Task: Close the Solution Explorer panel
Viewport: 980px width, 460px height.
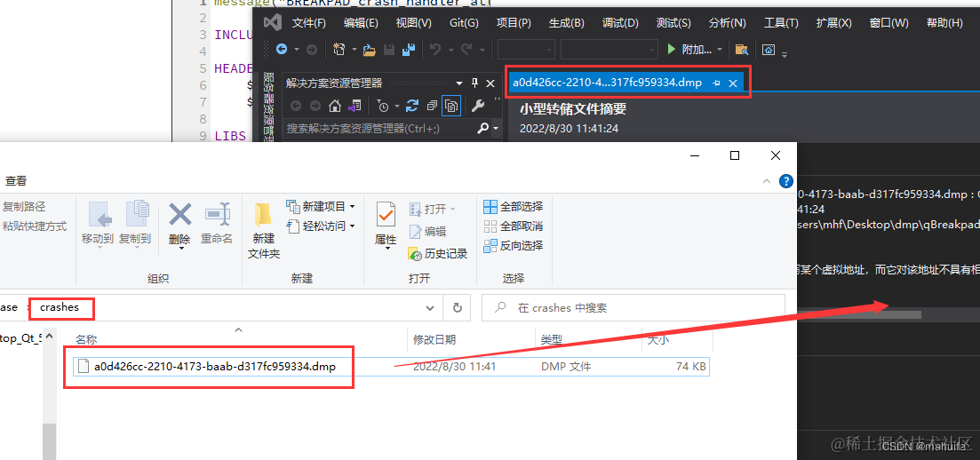Action: (x=490, y=83)
